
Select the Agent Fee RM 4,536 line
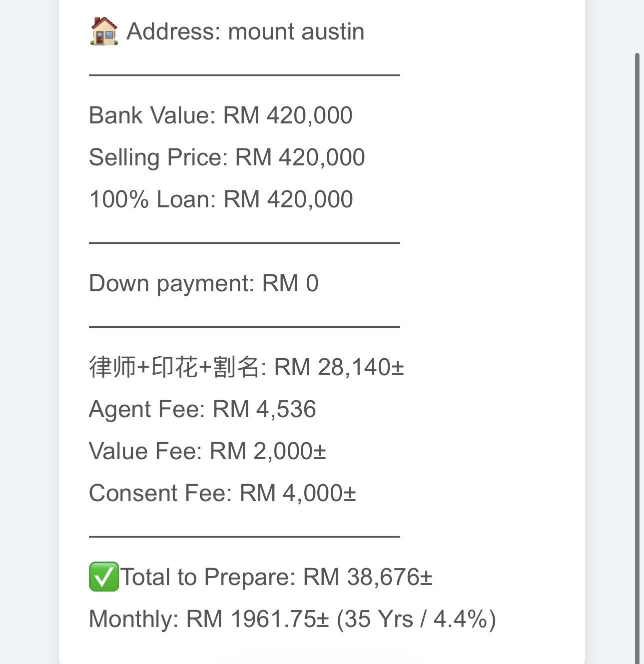click(202, 409)
